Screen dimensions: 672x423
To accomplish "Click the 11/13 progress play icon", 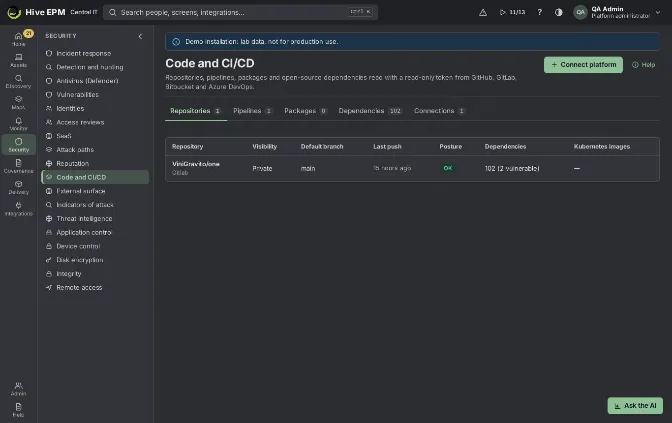I will [x=512, y=12].
